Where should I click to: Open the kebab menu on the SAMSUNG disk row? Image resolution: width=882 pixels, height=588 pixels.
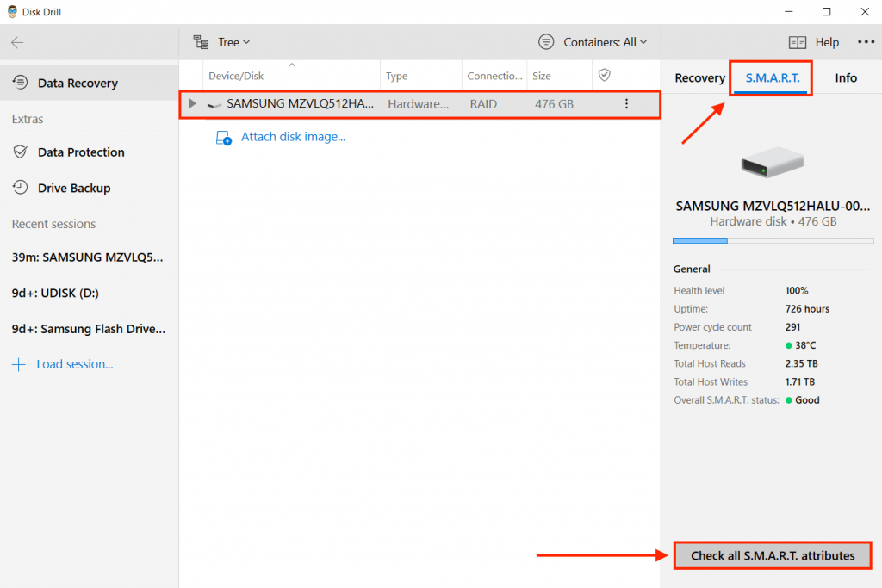626,103
